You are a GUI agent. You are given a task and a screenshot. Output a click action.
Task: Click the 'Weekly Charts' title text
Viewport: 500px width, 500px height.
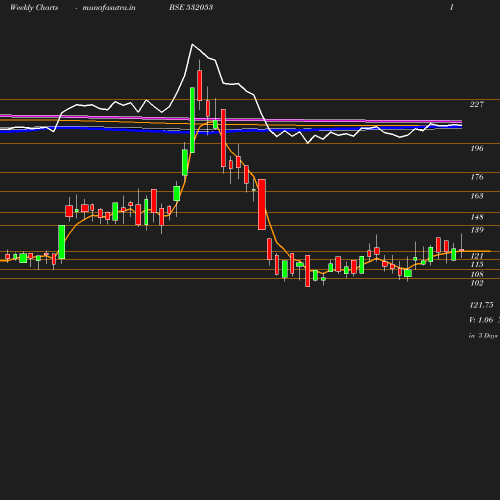tap(34, 7)
